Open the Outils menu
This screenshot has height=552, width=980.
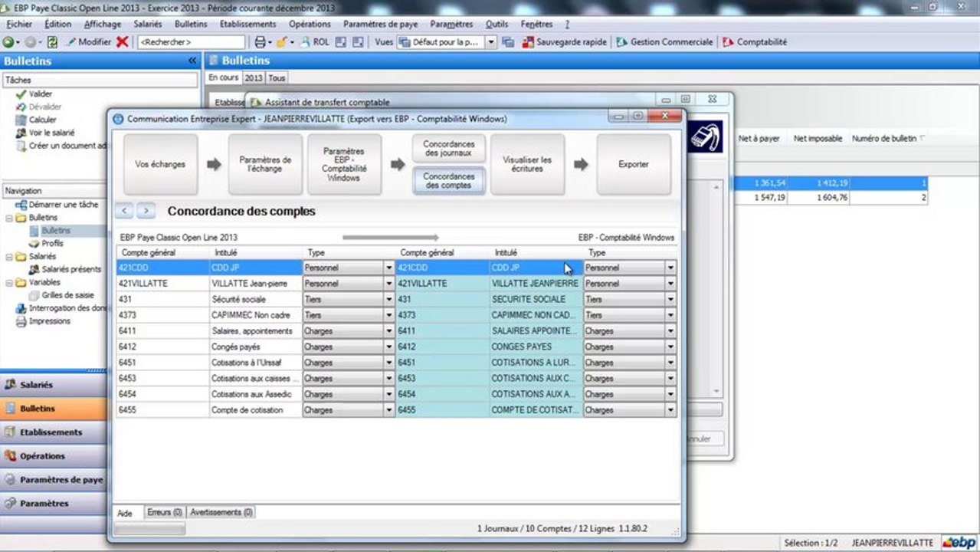pyautogui.click(x=497, y=25)
